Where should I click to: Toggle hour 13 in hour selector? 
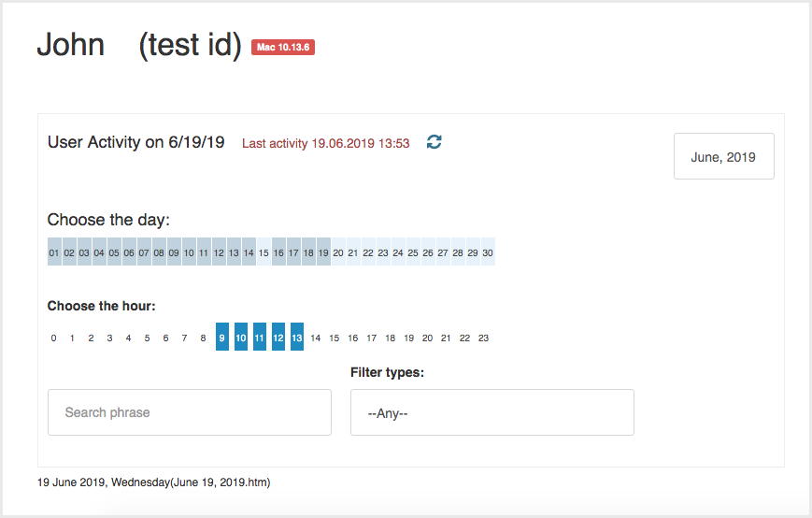point(297,337)
